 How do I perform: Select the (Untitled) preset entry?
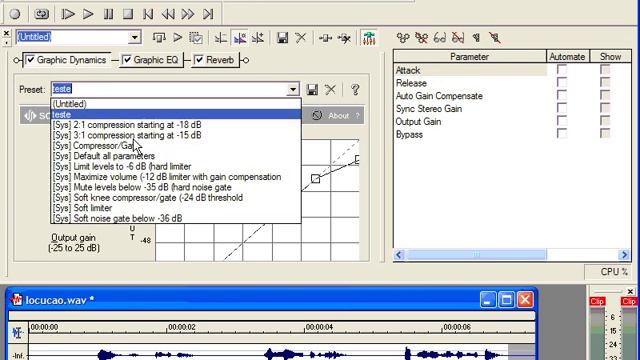tap(176, 104)
